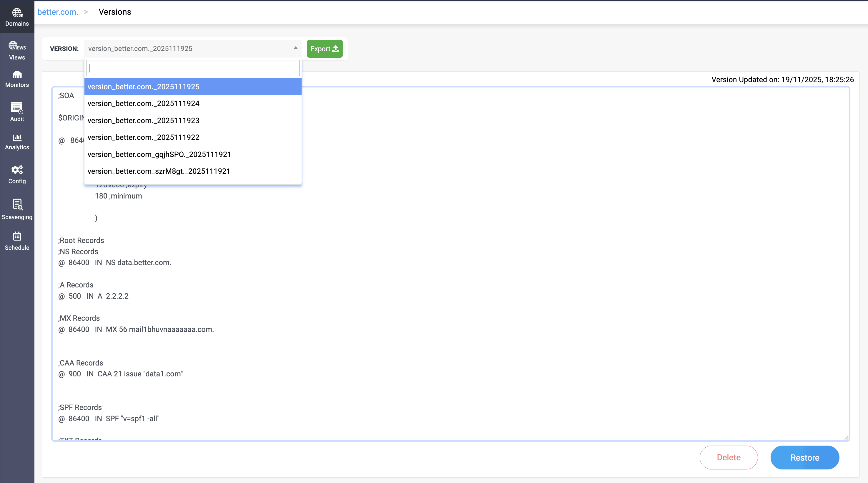This screenshot has width=868, height=483.
Task: Open the Analytics dashboard icon
Action: pyautogui.click(x=17, y=141)
